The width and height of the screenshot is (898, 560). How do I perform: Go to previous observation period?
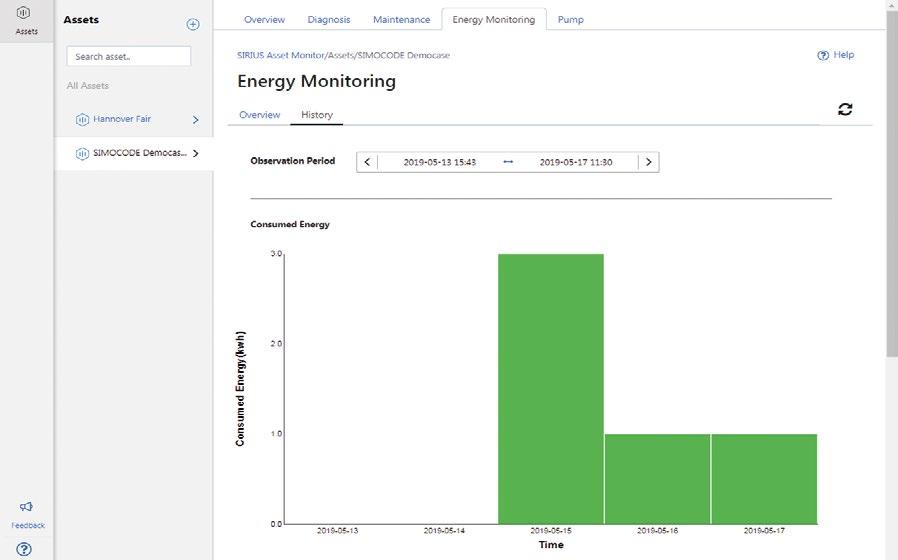pyautogui.click(x=367, y=162)
